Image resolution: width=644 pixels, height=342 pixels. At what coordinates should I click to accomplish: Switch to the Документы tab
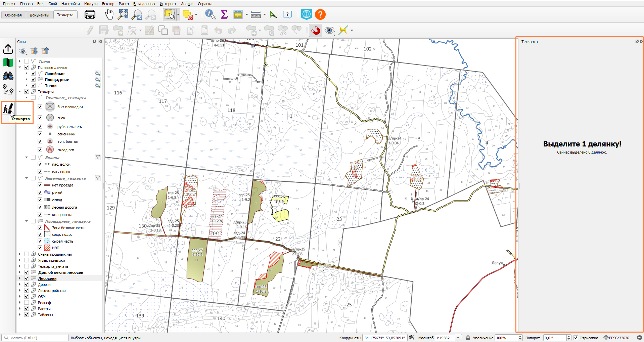click(x=39, y=15)
